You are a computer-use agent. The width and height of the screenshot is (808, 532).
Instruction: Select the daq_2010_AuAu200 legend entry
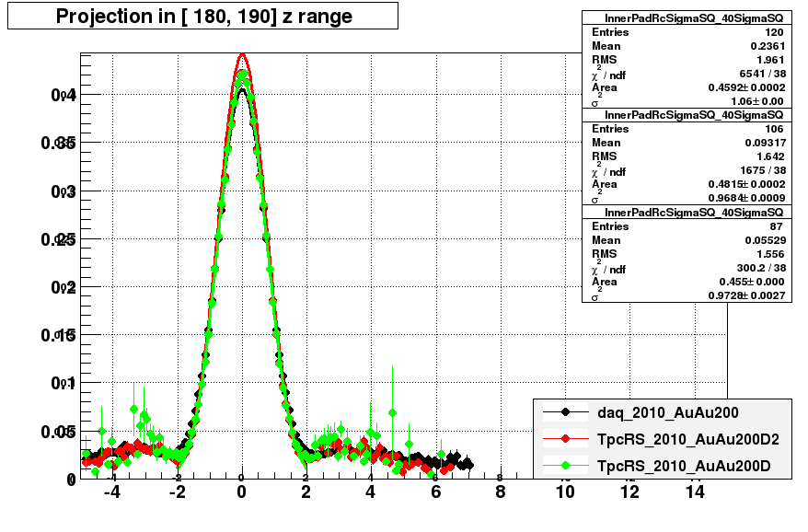pyautogui.click(x=667, y=413)
